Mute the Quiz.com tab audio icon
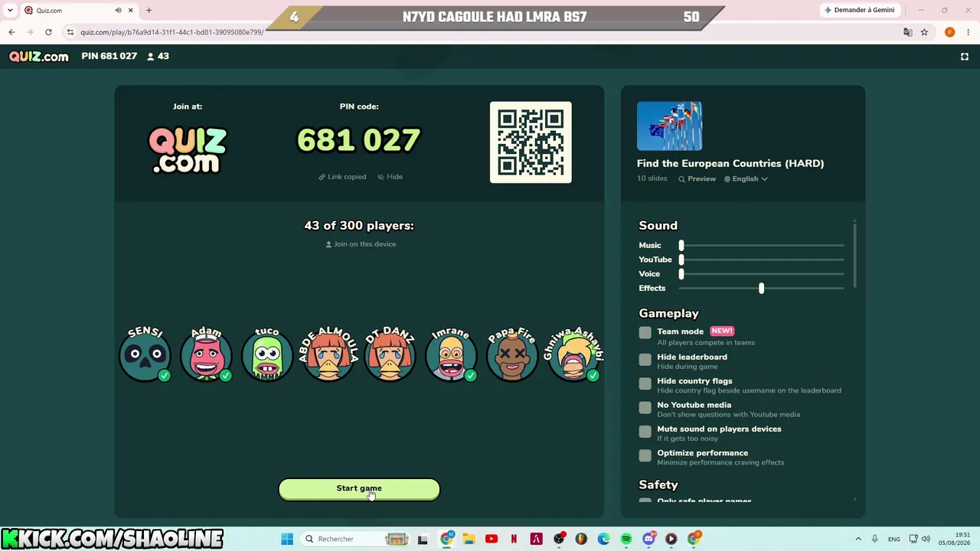The image size is (980, 551). coord(118,11)
